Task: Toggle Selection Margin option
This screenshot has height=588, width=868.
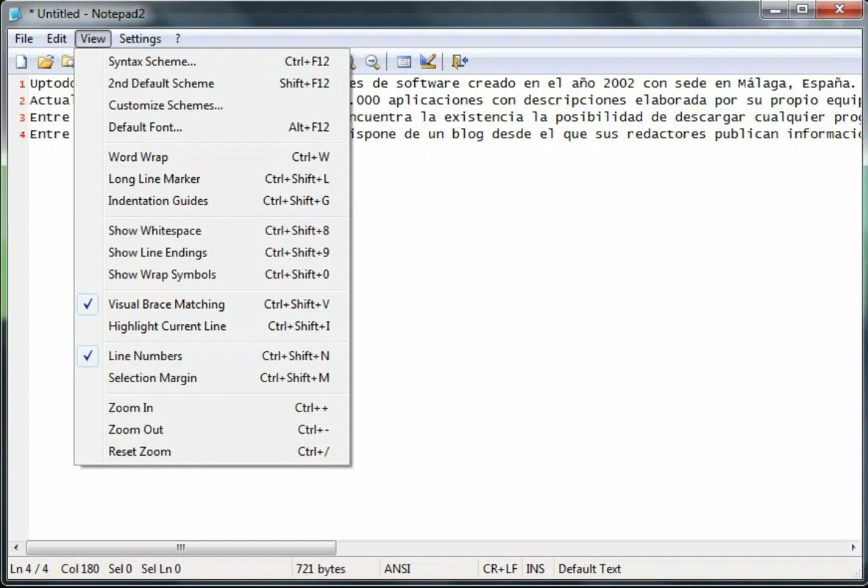Action: [212, 378]
